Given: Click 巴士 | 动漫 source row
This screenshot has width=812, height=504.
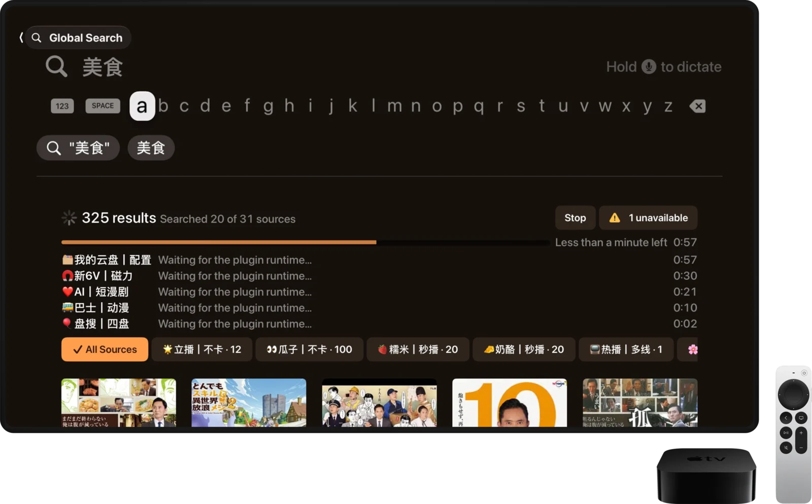Looking at the screenshot, I should [379, 308].
